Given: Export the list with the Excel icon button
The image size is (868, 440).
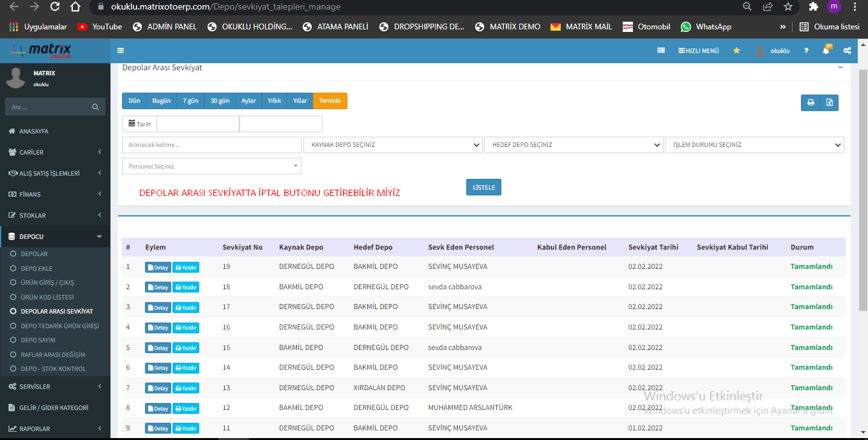Looking at the screenshot, I should pos(829,102).
